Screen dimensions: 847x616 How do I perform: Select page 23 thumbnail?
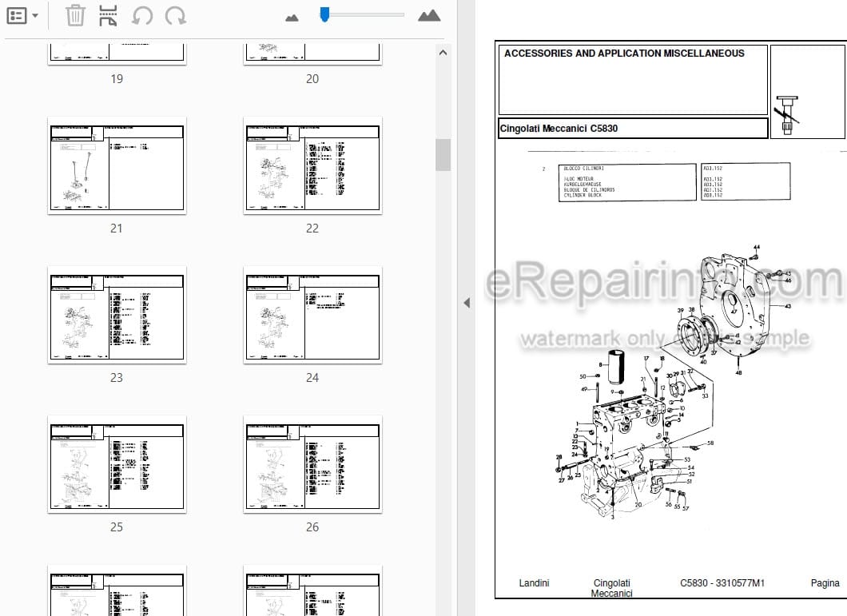(117, 315)
